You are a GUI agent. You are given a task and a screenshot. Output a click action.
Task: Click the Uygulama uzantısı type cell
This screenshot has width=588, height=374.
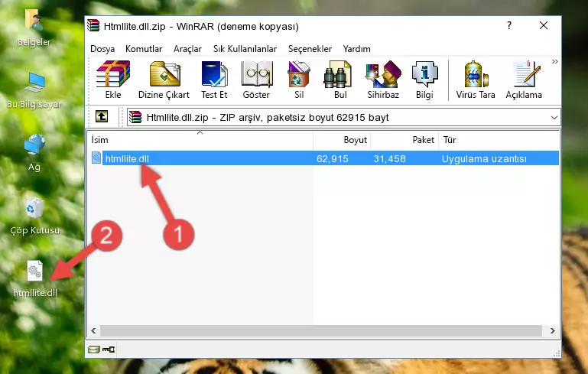(x=484, y=158)
